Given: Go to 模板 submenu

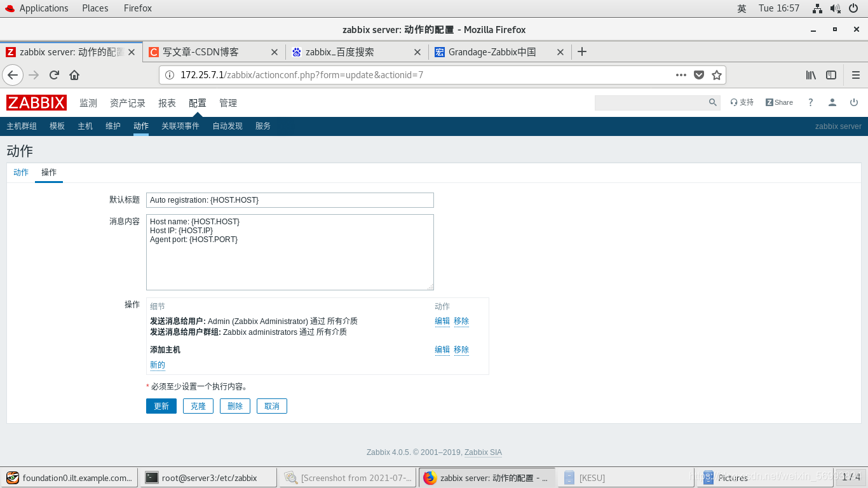Looking at the screenshot, I should (57, 126).
